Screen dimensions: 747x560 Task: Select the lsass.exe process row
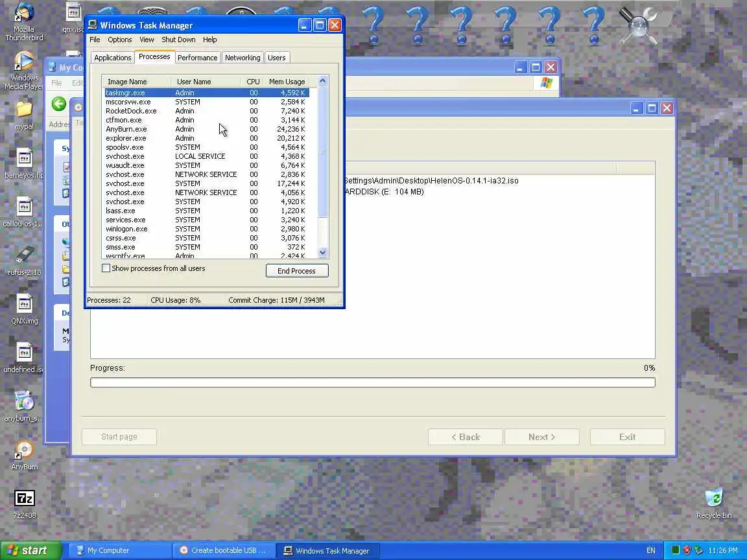[207, 211]
